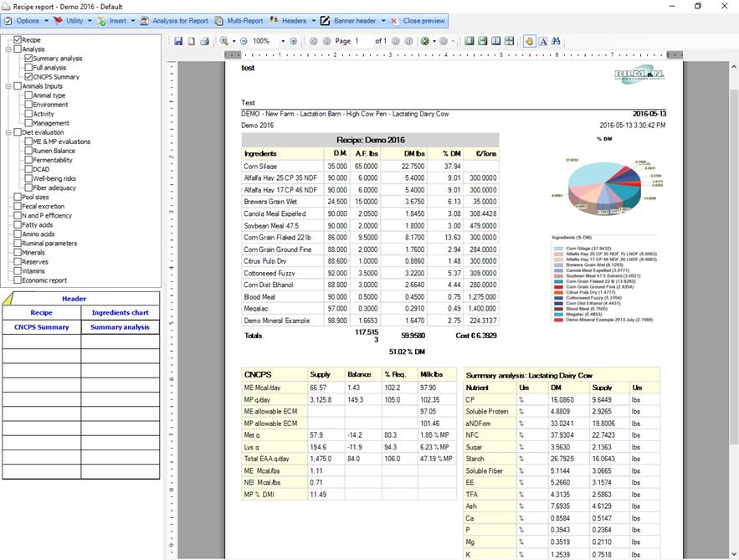
Task: Go to the next page
Action: [x=395, y=42]
